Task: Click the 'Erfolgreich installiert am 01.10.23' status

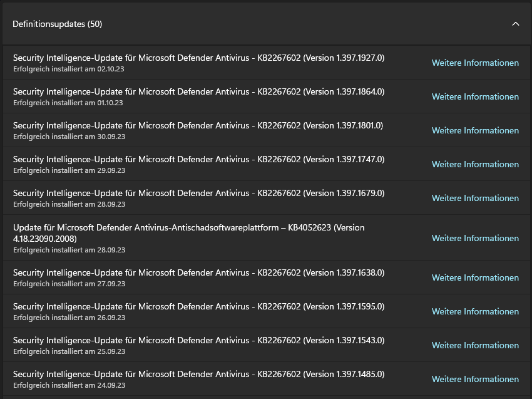Action: [x=68, y=103]
